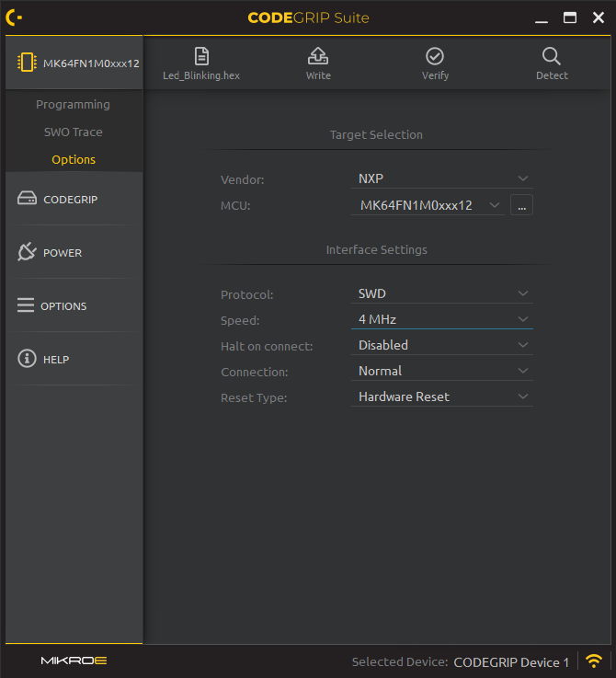Click the Speed: field label
616x678 pixels.
point(240,320)
